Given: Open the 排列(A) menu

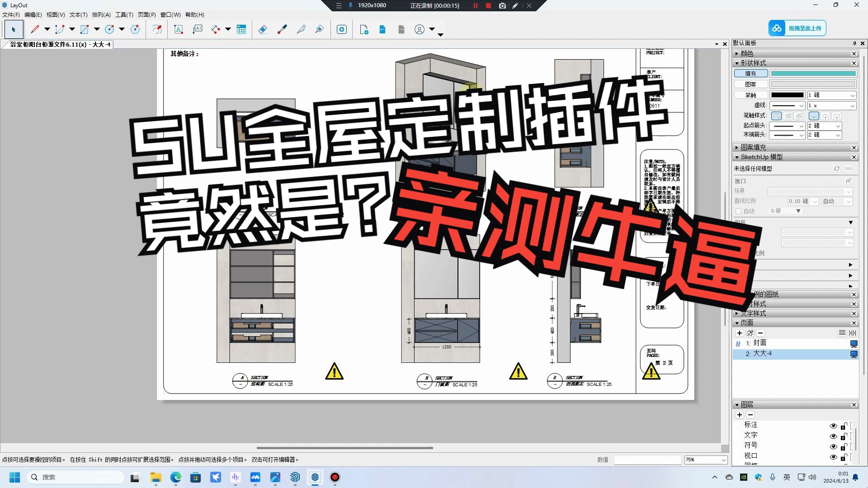Looking at the screenshot, I should (101, 15).
